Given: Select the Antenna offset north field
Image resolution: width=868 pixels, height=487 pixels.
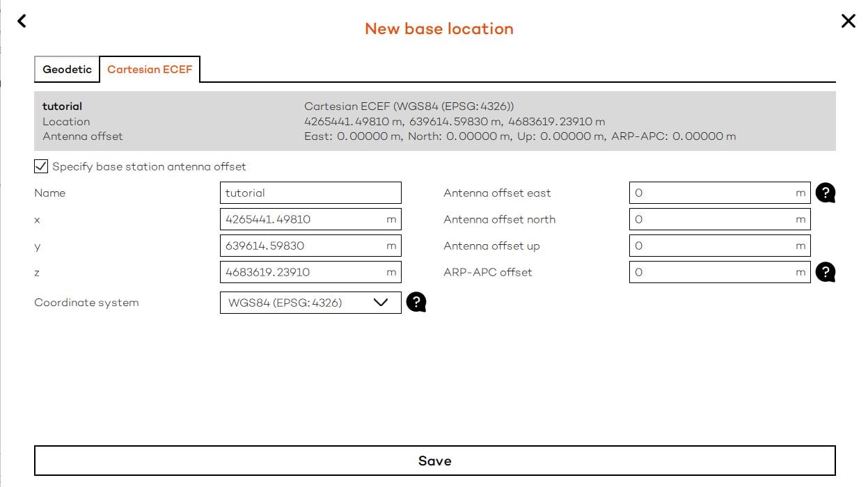Looking at the screenshot, I should tap(713, 219).
